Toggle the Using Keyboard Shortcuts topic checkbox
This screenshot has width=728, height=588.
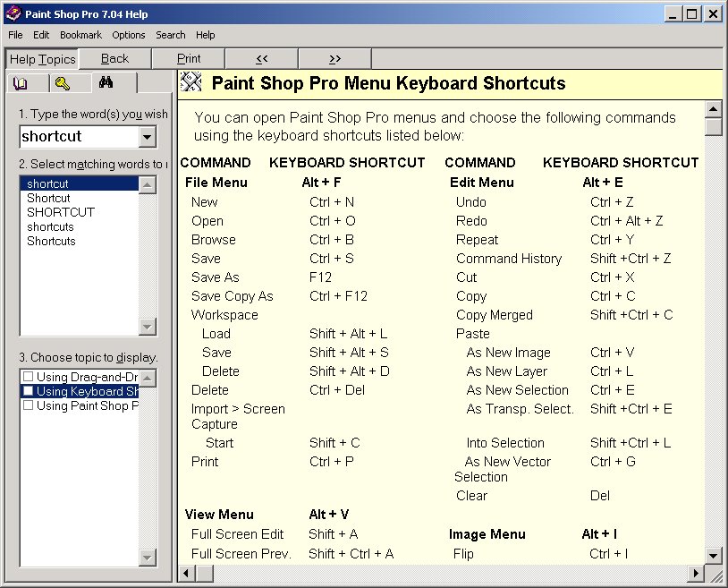pos(29,391)
